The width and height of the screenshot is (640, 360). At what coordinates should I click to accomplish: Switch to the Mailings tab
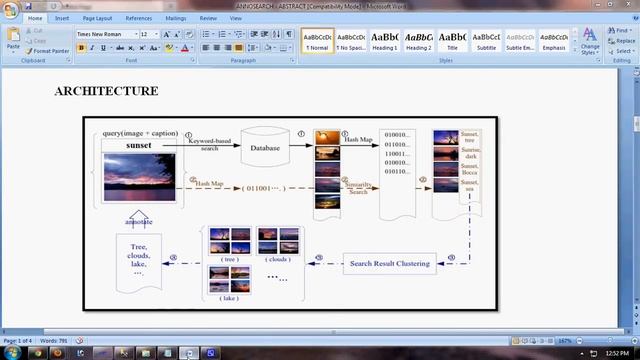coord(176,18)
